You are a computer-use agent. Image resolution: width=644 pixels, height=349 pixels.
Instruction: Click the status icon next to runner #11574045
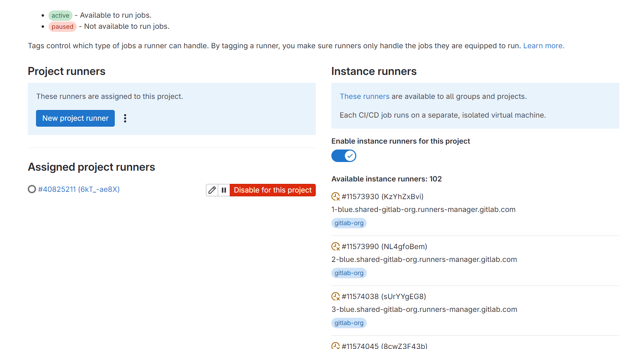click(x=336, y=346)
